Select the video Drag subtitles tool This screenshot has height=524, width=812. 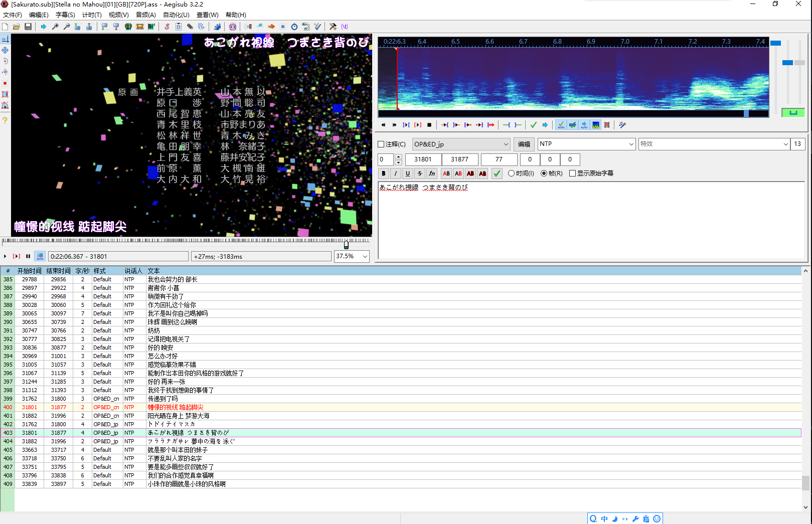pos(5,50)
